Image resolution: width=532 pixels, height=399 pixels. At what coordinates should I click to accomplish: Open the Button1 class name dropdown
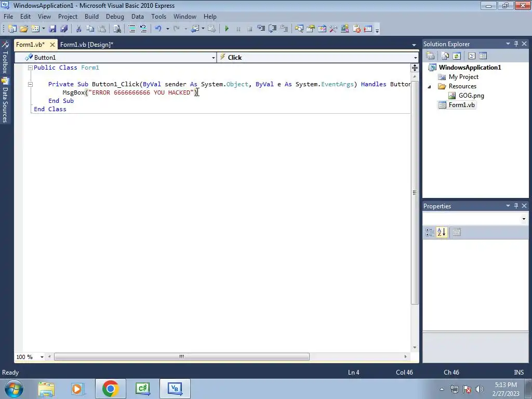(214, 58)
